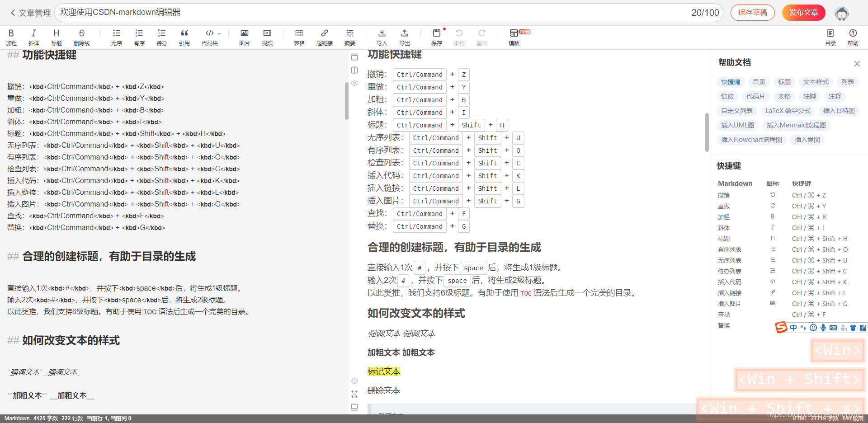Click the sync-scroll target icon

pyautogui.click(x=354, y=381)
